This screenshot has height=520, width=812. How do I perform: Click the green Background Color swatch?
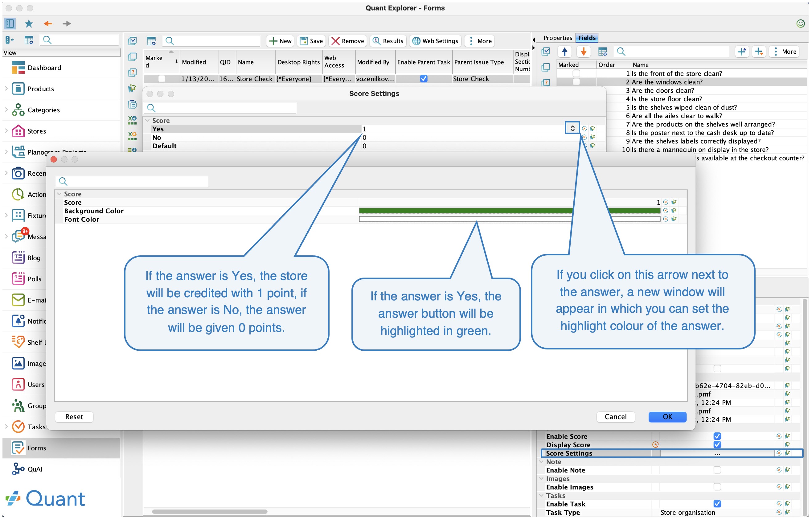(510, 211)
